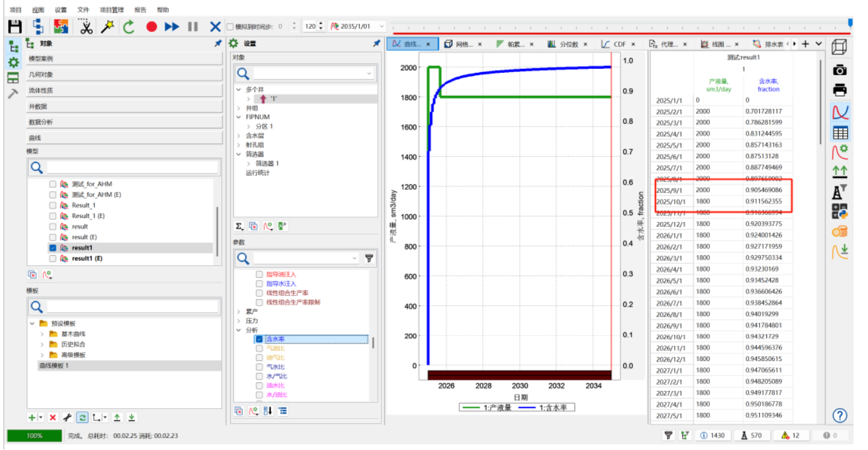Click the well filter icon in right sidebar
This screenshot has width=868, height=450.
tap(840, 192)
